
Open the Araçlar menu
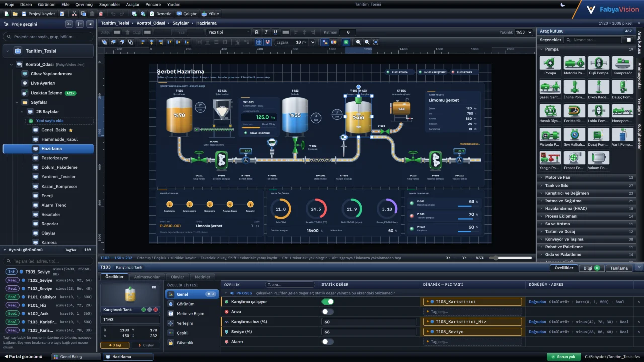133,4
